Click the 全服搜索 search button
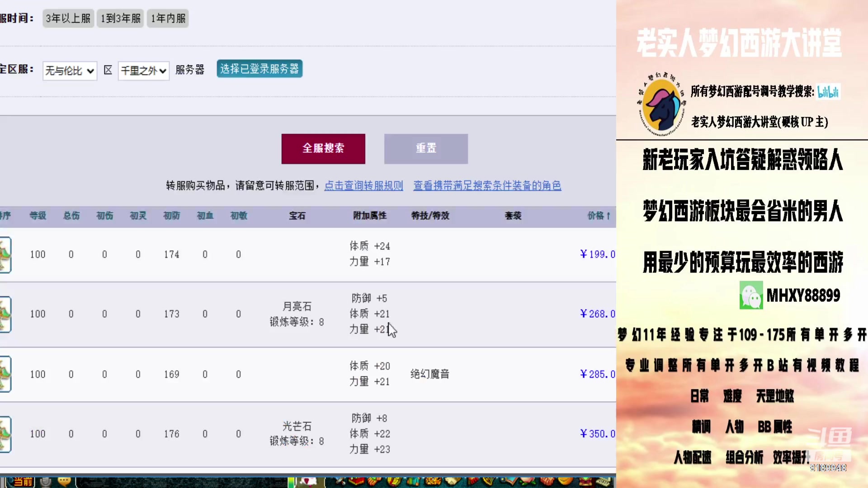Viewport: 868px width, 488px height. pyautogui.click(x=323, y=149)
